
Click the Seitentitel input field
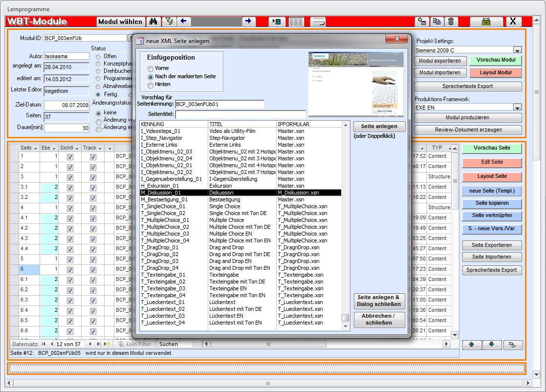pos(240,114)
